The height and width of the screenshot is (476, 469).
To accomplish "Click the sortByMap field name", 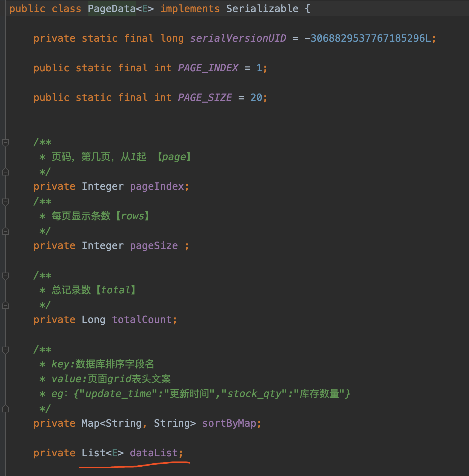I will pos(229,423).
